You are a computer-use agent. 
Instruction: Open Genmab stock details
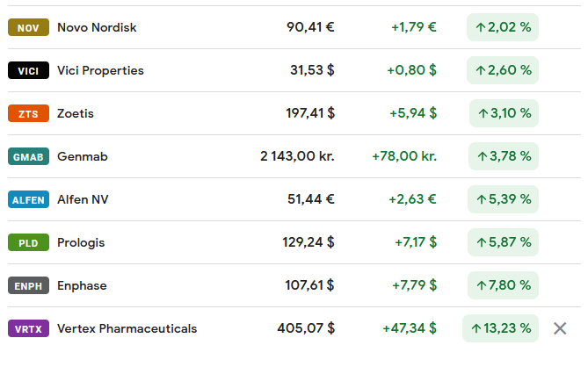tap(83, 156)
